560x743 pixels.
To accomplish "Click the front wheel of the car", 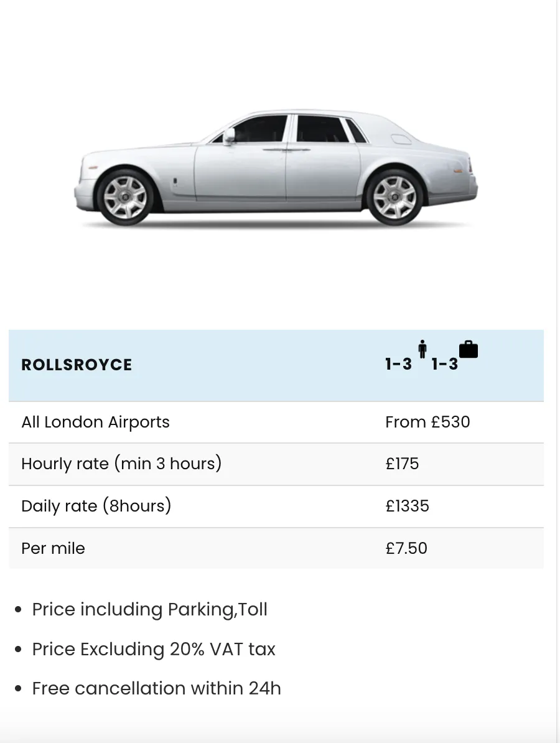I will click(x=125, y=196).
